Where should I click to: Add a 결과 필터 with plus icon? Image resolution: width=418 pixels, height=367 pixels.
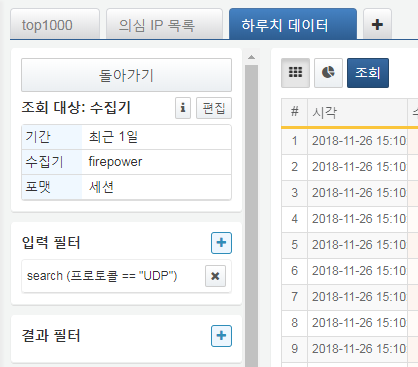pos(221,336)
